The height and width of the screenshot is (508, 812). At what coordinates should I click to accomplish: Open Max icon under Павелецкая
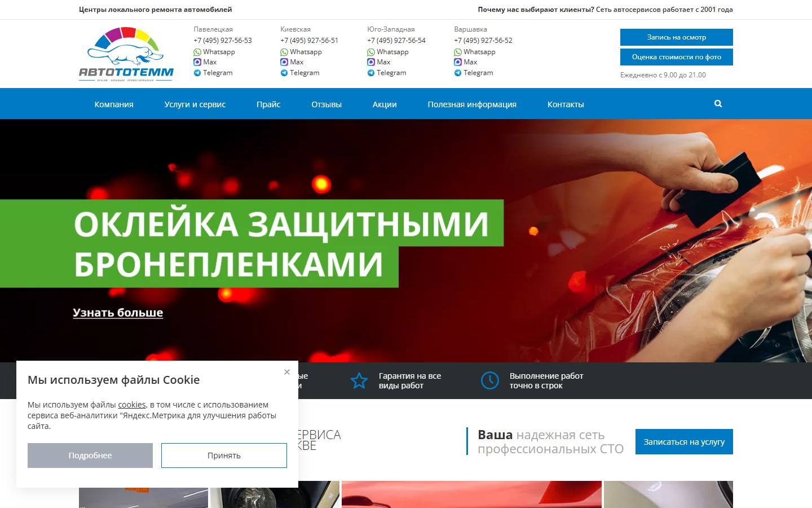coord(197,62)
